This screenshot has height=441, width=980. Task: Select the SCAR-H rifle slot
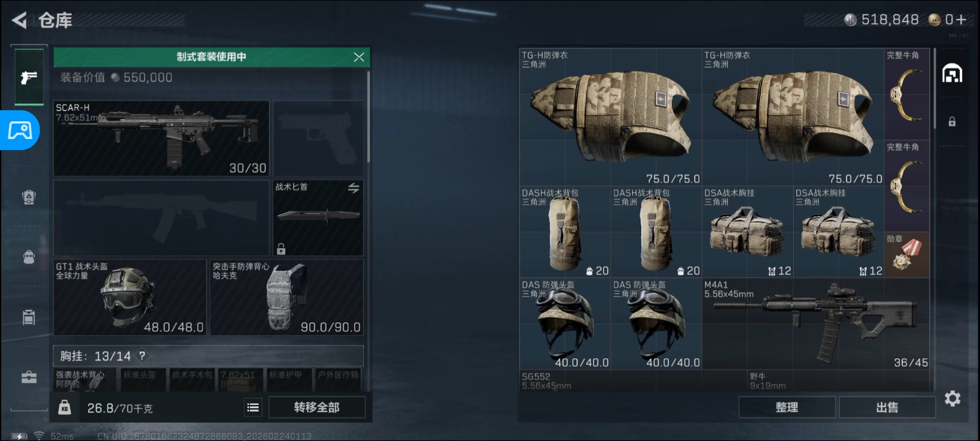[x=162, y=138]
